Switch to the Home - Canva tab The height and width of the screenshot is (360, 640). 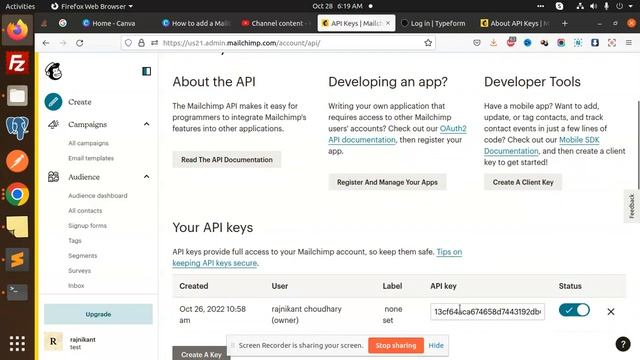pyautogui.click(x=109, y=24)
